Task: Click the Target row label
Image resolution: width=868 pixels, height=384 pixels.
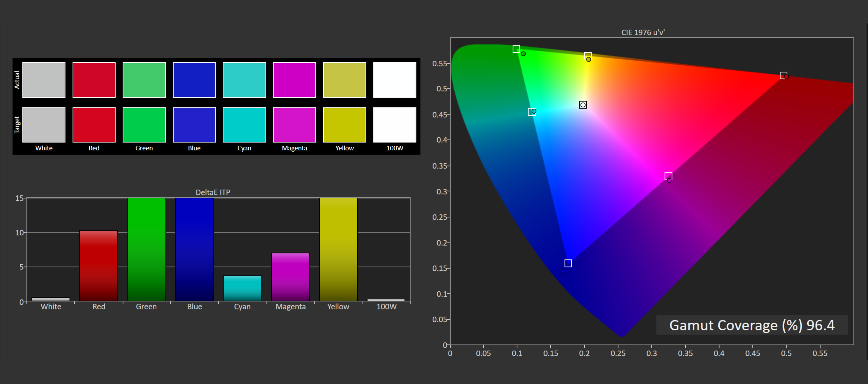Action: (17, 125)
